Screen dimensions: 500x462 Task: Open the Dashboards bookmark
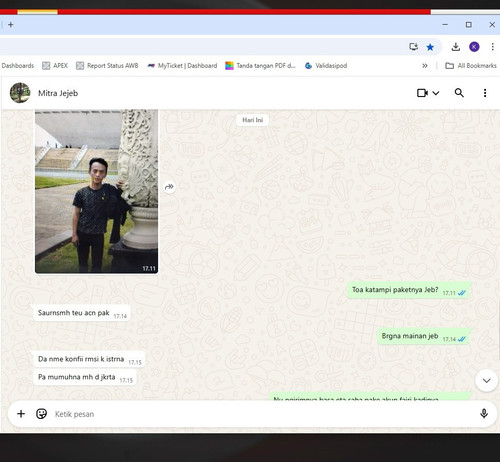[17, 66]
